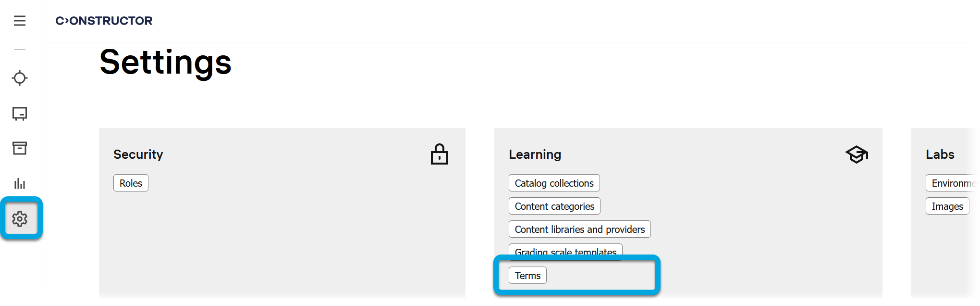The height and width of the screenshot is (306, 980).
Task: Click the Security section heading
Action: (x=138, y=154)
